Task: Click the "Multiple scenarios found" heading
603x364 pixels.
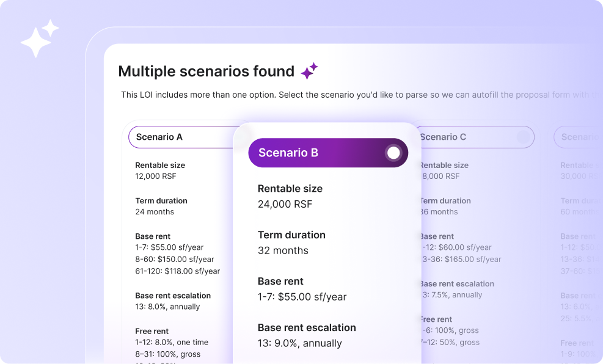Action: (206, 71)
